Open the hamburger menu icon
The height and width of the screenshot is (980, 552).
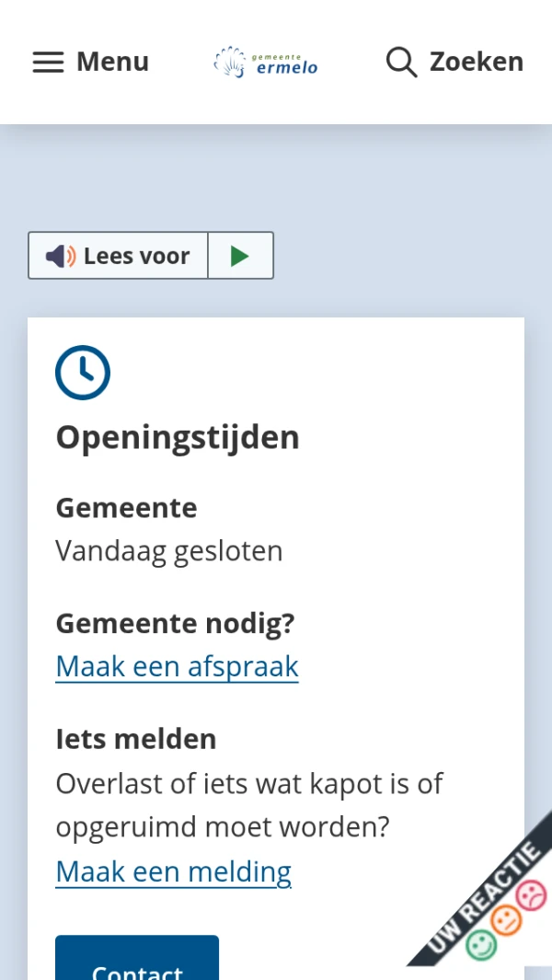coord(48,62)
